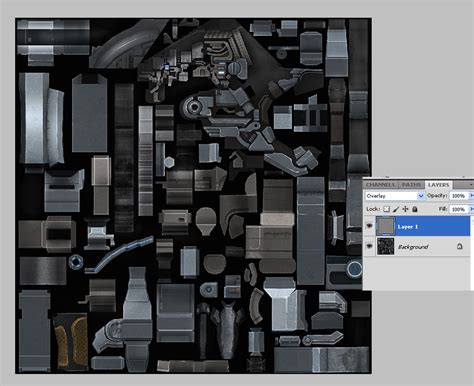Image resolution: width=474 pixels, height=386 pixels.
Task: Open the Layers panel options menu
Action: 471,184
